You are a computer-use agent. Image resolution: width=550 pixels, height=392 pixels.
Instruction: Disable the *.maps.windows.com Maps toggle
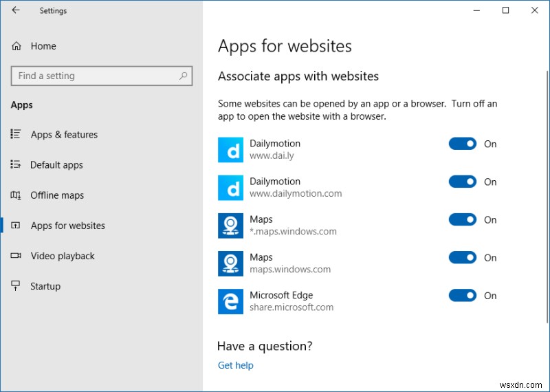[x=462, y=219]
